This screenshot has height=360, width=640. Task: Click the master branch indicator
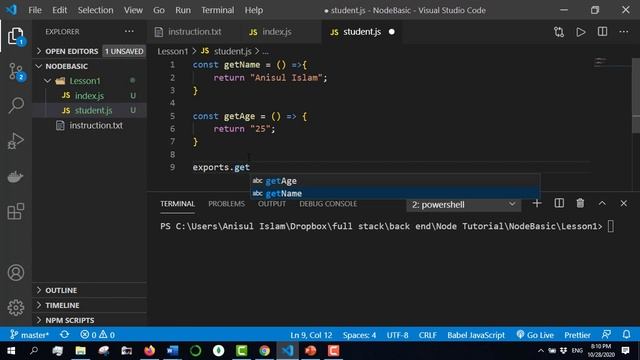[29, 335]
